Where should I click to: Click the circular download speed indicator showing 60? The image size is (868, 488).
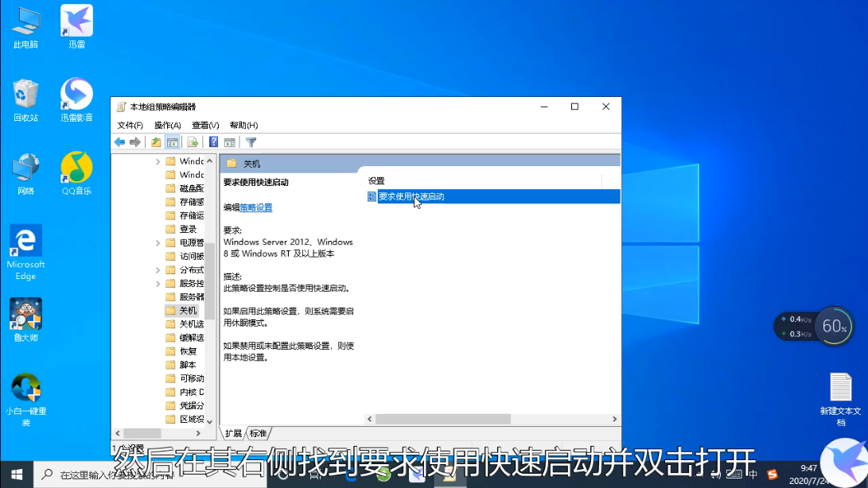coord(833,326)
